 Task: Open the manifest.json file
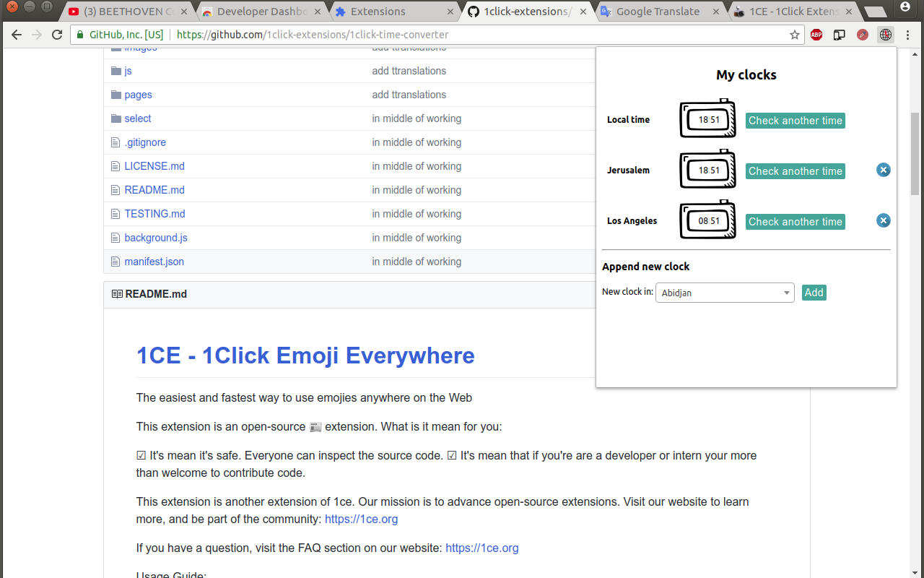[154, 262]
